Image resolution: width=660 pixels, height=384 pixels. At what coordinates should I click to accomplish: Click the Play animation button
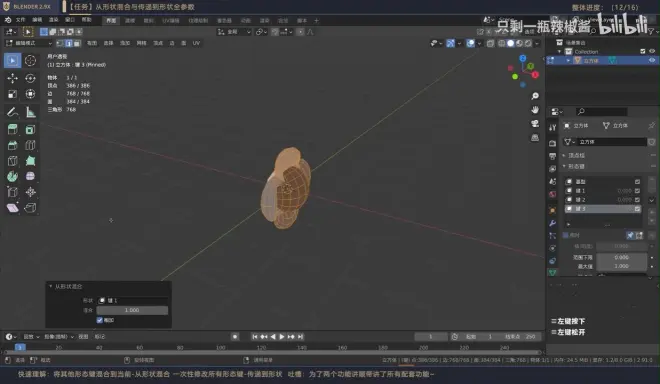click(x=282, y=336)
